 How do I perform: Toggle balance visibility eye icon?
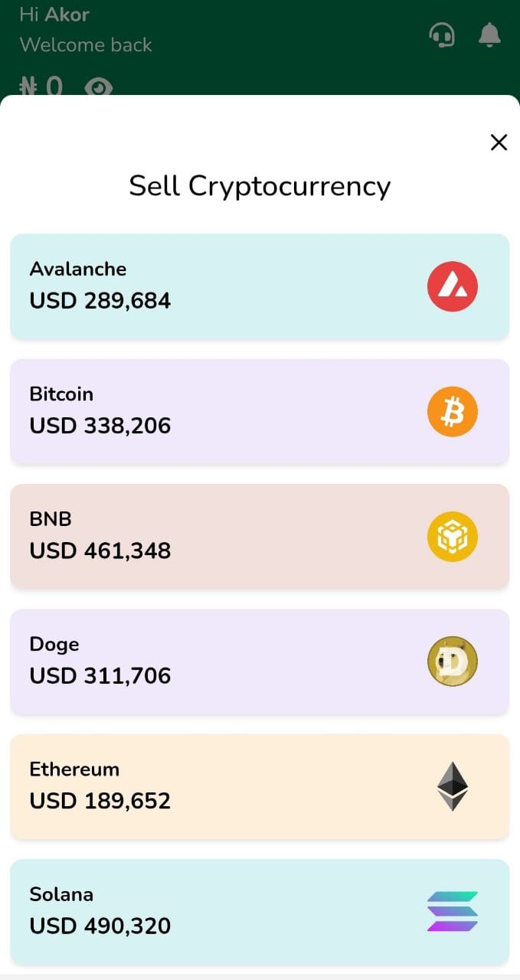98,87
